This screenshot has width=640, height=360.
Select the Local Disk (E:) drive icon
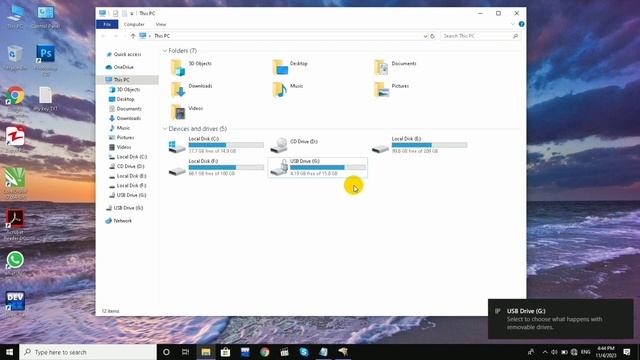coord(380,149)
